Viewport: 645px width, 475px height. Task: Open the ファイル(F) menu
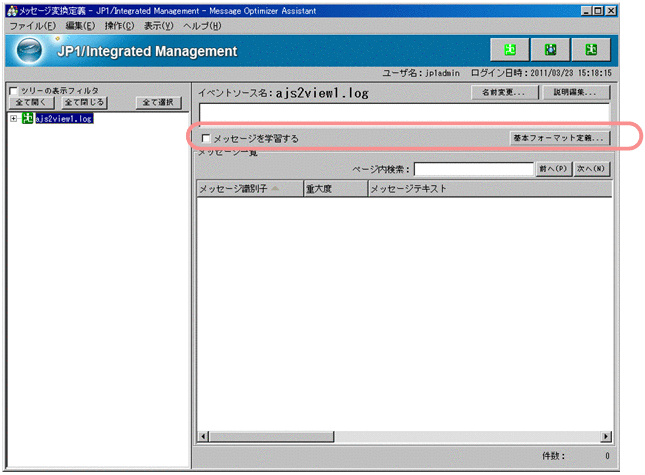29,25
